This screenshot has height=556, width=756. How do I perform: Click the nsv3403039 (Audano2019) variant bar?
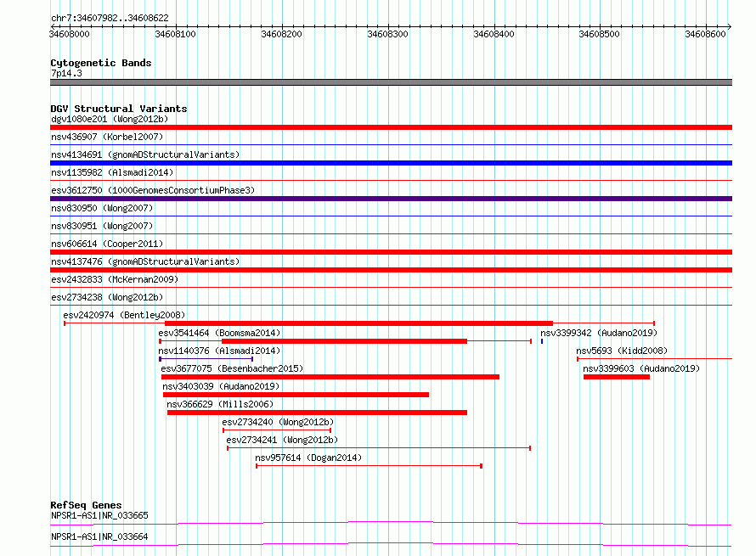point(296,395)
